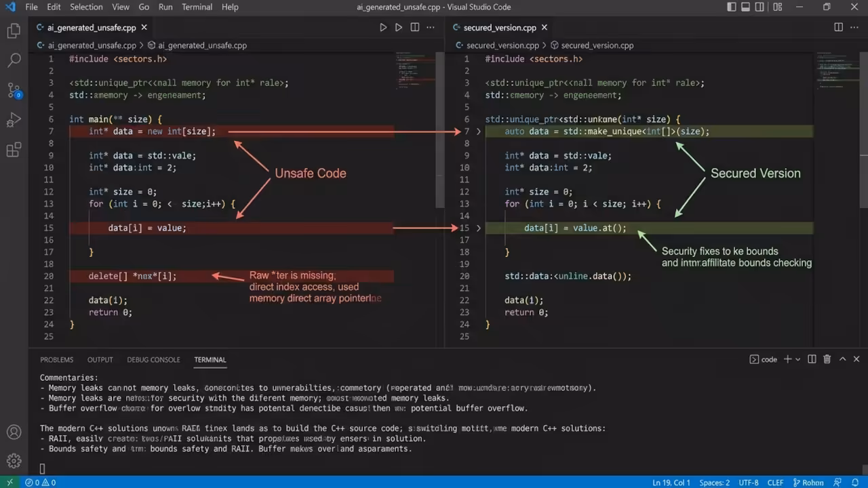
Task: Open the File menu
Action: tap(31, 7)
